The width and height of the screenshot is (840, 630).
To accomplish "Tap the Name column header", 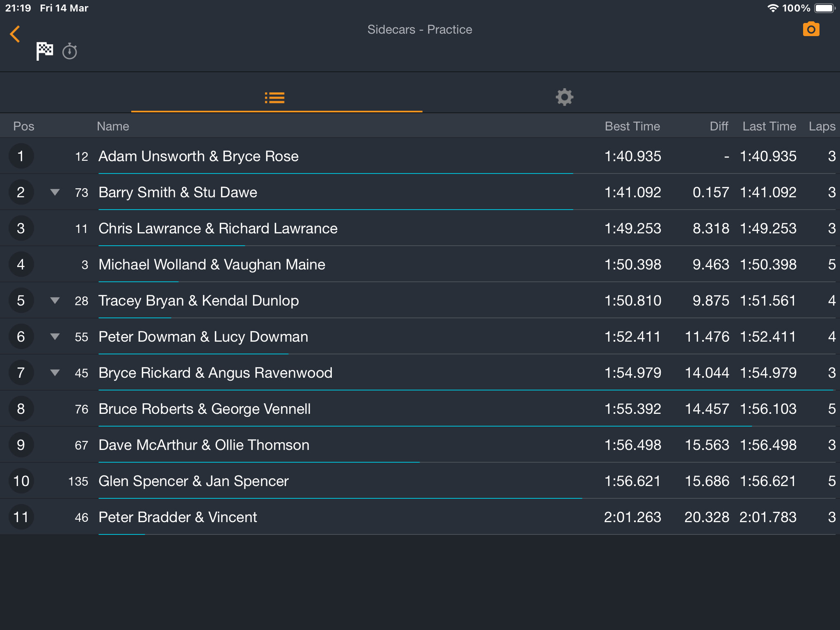I will coord(113,126).
